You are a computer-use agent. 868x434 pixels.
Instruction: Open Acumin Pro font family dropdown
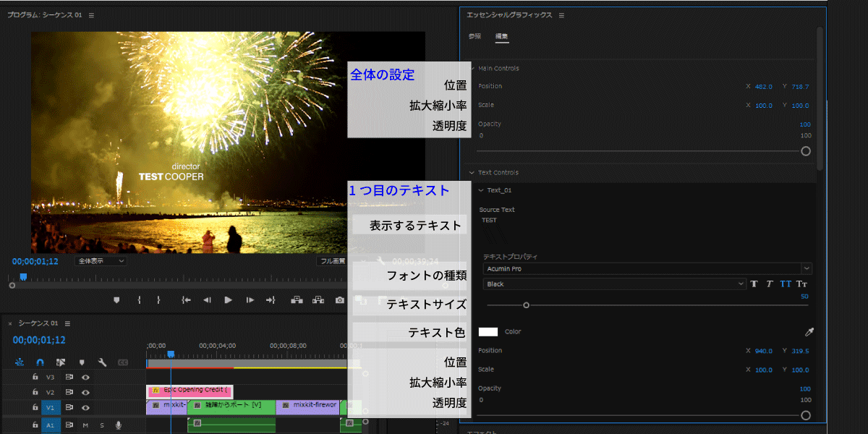[x=648, y=268]
